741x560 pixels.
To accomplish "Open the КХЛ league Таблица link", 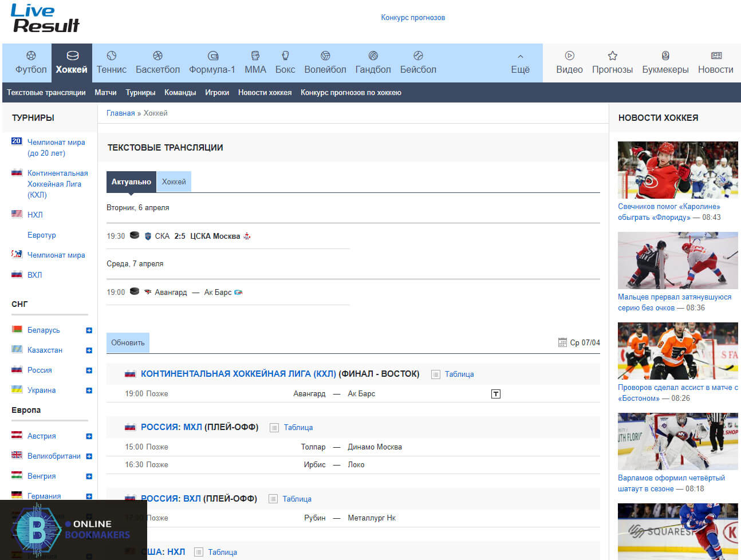I will (x=459, y=374).
